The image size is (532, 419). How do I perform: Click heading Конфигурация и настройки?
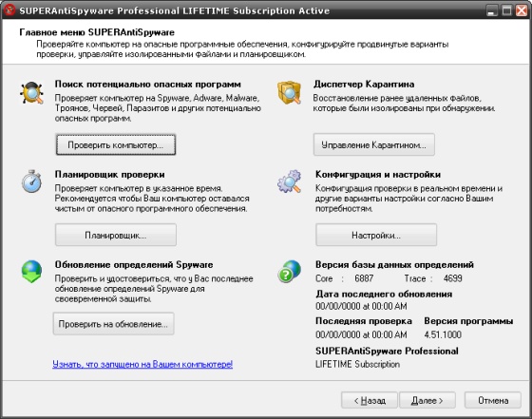378,175
